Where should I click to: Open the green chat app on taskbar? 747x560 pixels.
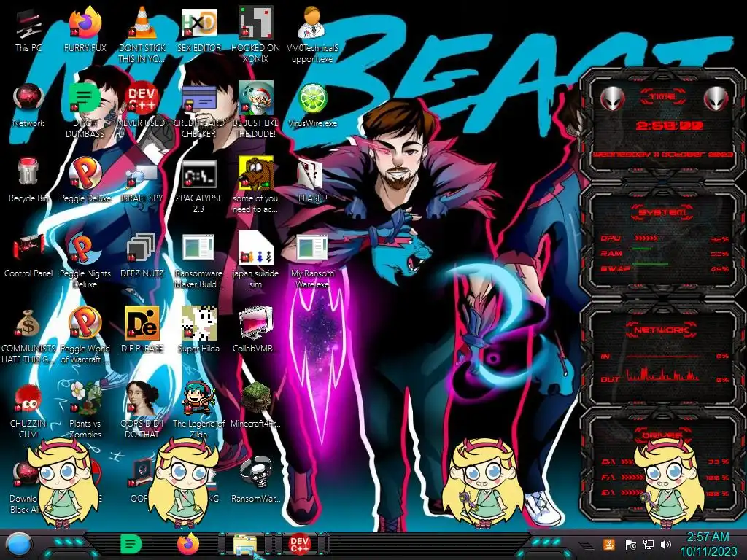[x=131, y=544]
